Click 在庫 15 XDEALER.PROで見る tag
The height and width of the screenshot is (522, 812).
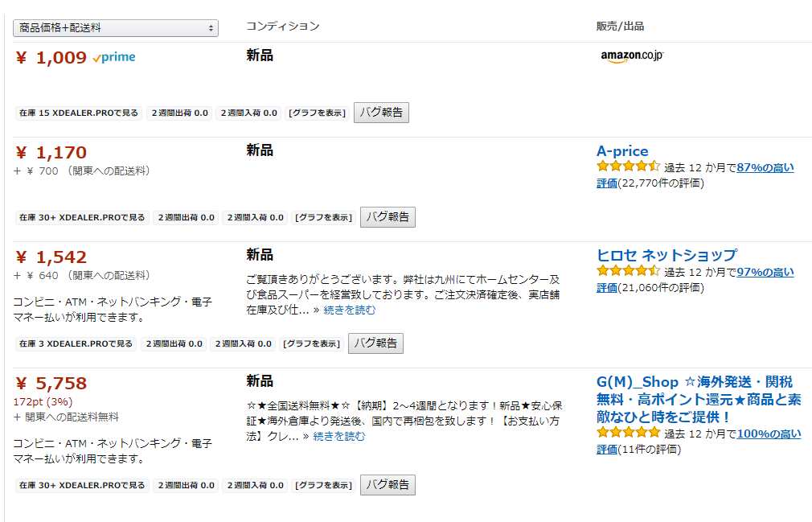point(79,113)
